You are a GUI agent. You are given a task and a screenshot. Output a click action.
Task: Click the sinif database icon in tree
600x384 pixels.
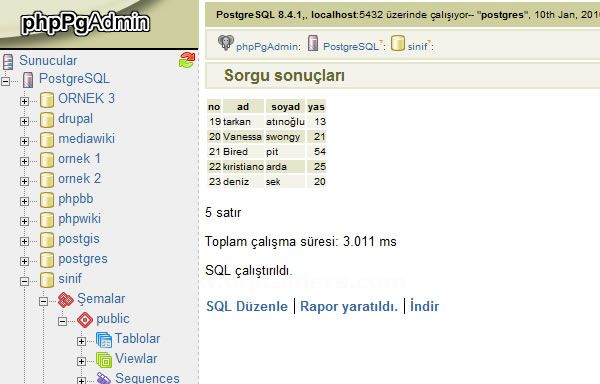[x=47, y=280]
